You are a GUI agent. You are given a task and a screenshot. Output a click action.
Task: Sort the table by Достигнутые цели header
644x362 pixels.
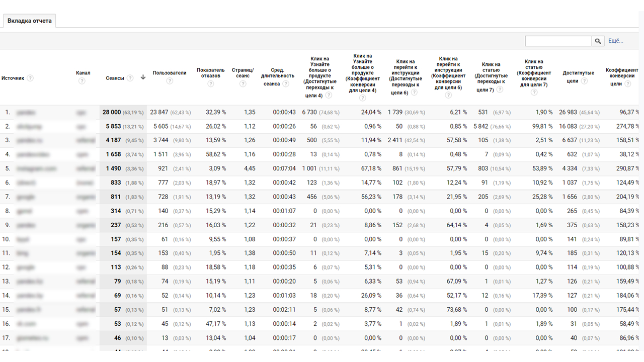578,73
